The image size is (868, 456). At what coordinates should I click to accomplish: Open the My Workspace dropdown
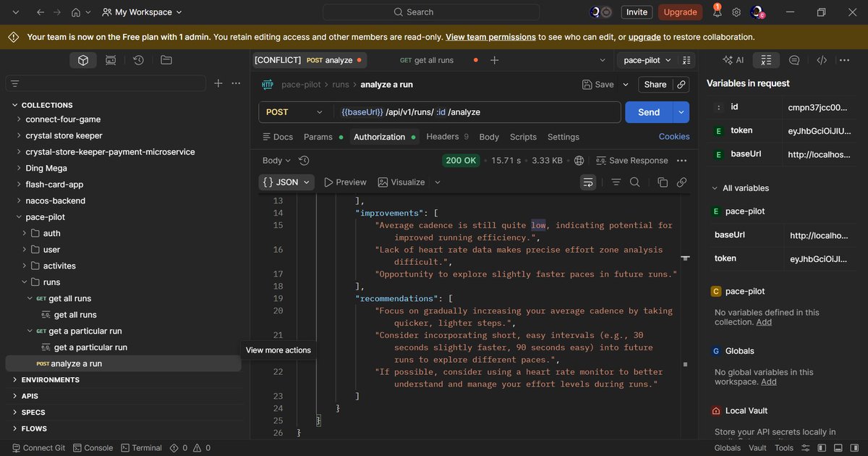tap(142, 12)
